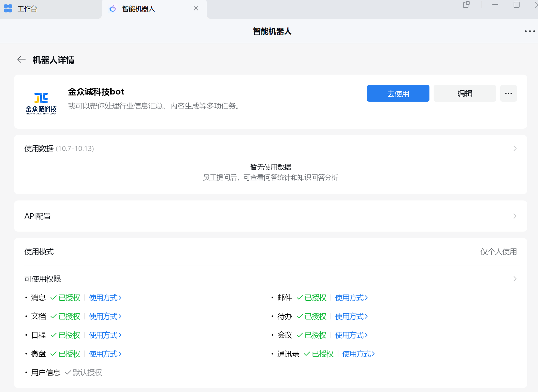Click the 暂无使用数据 message
The image size is (538, 392).
click(271, 167)
